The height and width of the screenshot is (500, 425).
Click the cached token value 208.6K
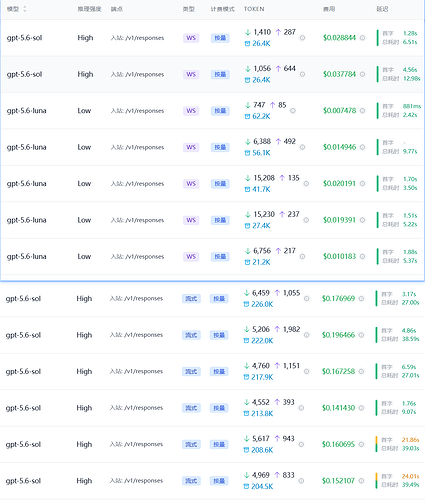pos(262,450)
